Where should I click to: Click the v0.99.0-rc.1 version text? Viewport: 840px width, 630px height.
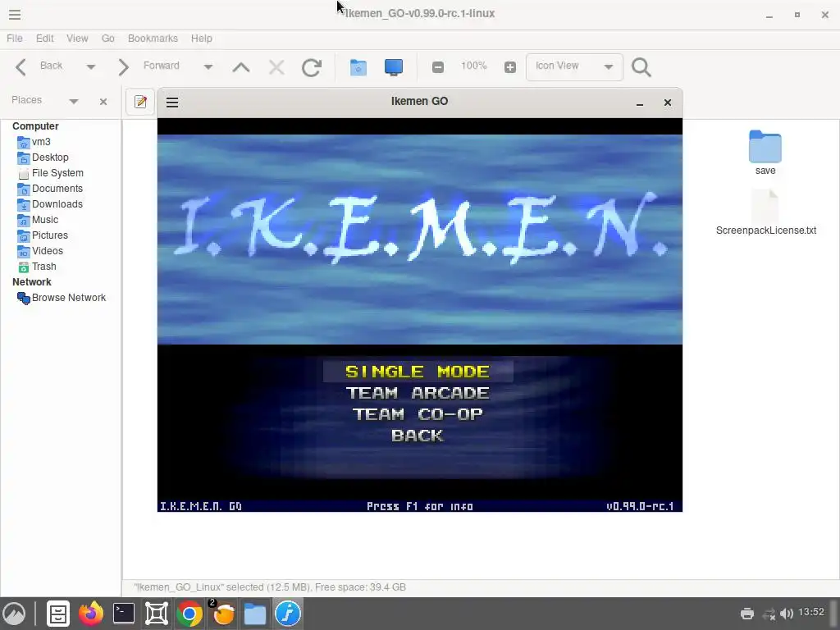(640, 506)
